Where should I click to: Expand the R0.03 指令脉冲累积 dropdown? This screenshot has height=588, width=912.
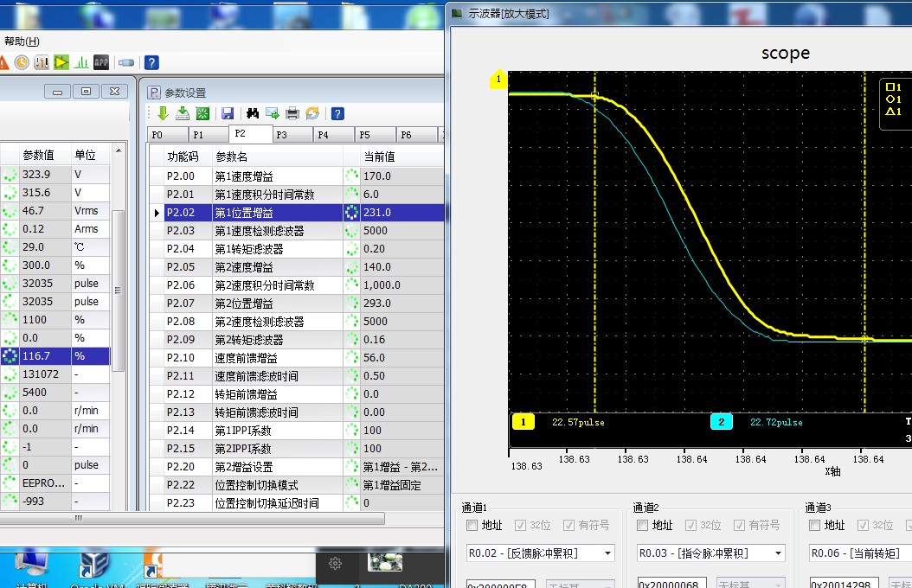(x=779, y=553)
